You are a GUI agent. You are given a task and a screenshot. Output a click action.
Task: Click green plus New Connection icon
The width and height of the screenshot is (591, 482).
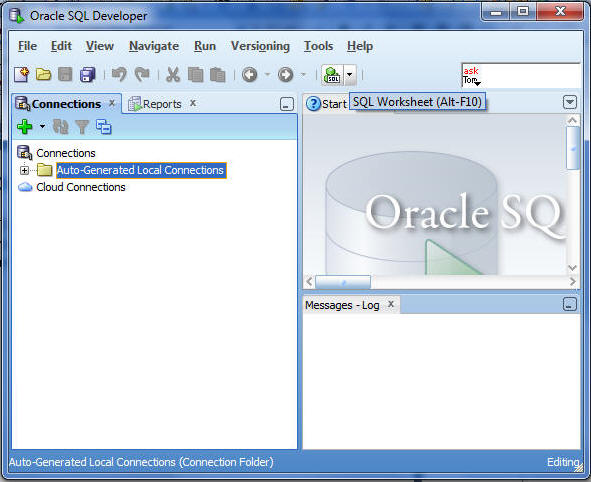(25, 127)
